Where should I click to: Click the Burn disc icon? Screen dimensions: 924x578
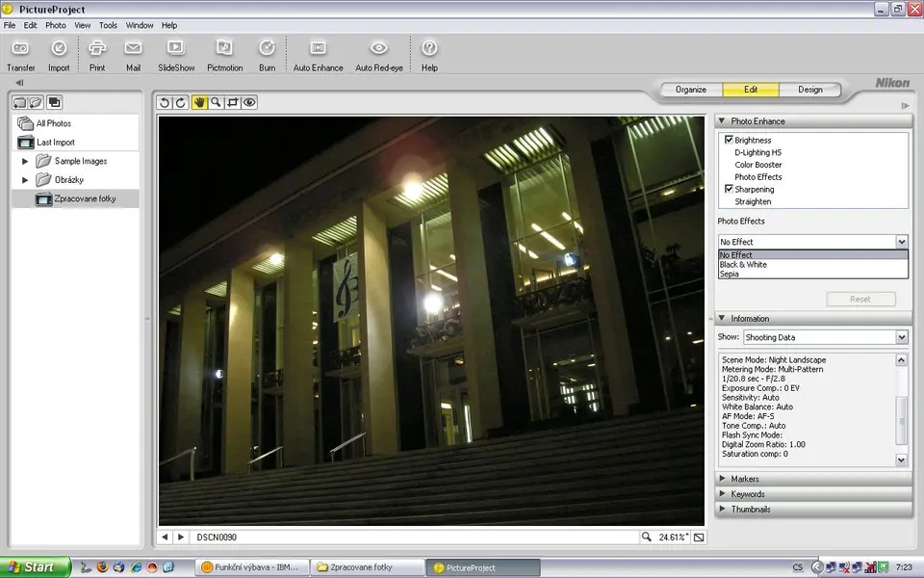tap(267, 48)
